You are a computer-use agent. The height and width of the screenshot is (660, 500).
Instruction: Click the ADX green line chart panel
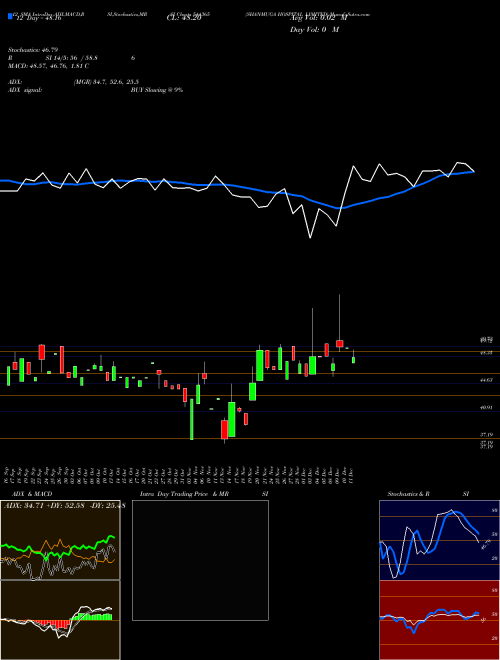coord(60,540)
